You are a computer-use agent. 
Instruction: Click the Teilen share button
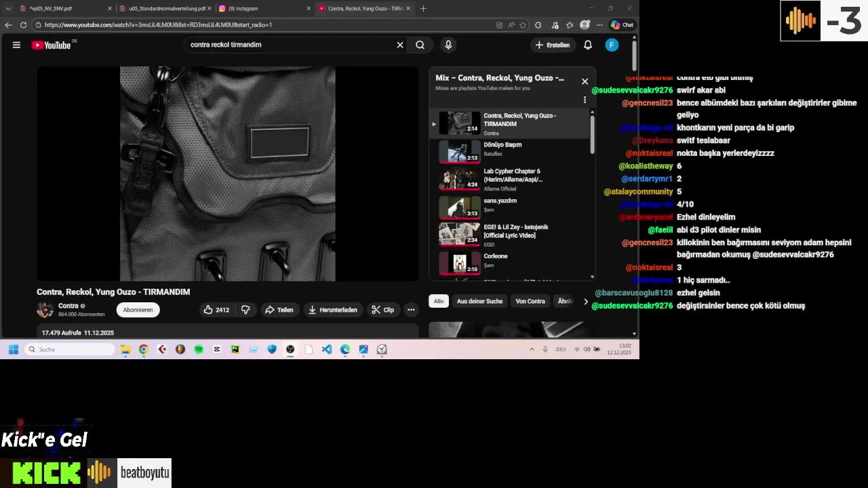point(279,310)
